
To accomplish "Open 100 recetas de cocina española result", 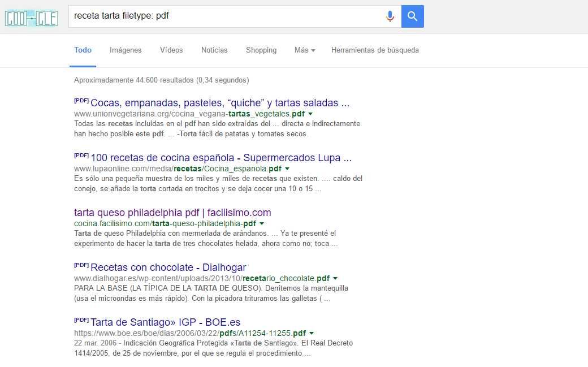I will click(x=221, y=158).
